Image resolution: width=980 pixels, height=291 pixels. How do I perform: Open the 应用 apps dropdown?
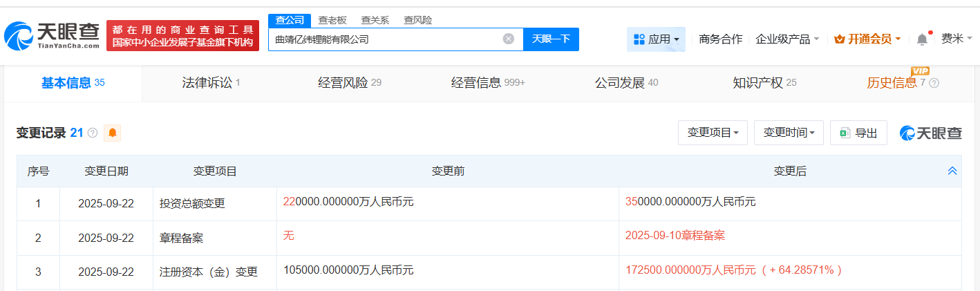coord(656,39)
